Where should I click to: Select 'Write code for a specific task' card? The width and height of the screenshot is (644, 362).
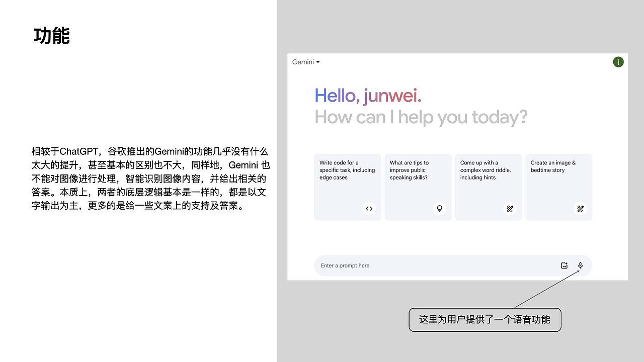coord(348,187)
